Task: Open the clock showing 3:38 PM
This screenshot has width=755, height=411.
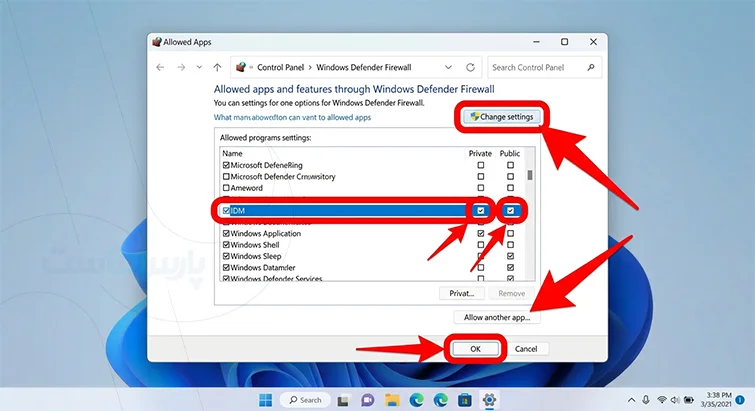Action: tap(716, 400)
